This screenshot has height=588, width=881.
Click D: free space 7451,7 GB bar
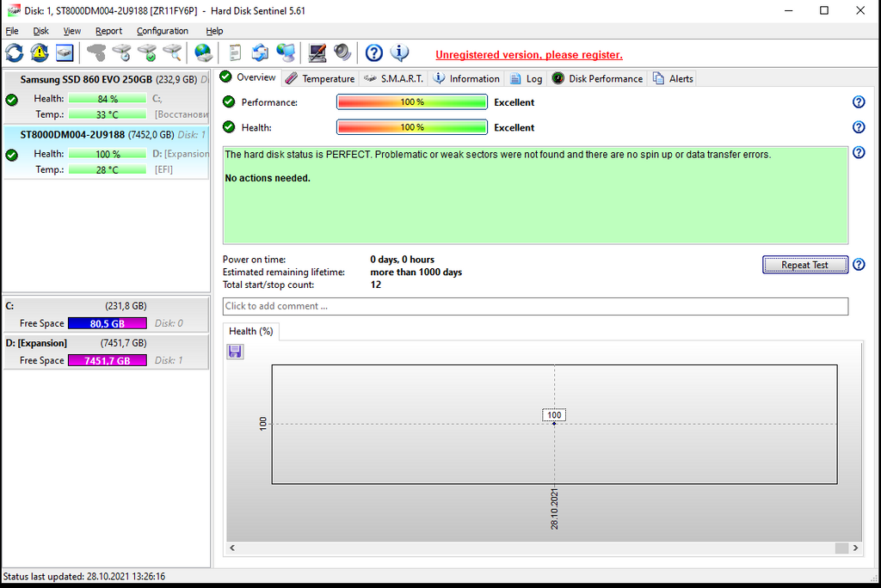tap(108, 360)
